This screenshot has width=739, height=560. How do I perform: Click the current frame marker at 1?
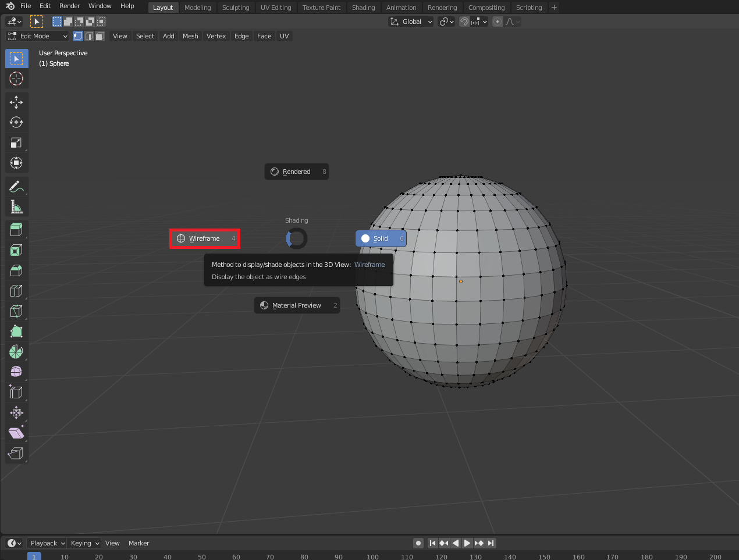point(34,557)
